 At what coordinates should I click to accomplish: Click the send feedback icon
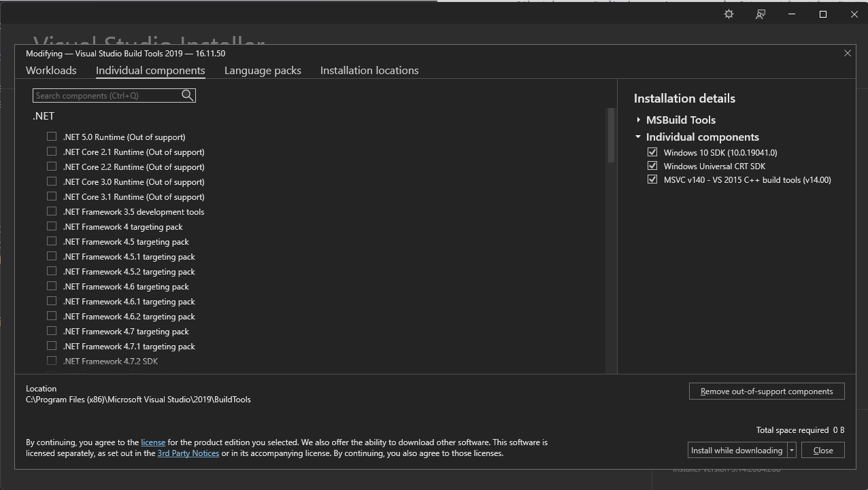coord(761,14)
